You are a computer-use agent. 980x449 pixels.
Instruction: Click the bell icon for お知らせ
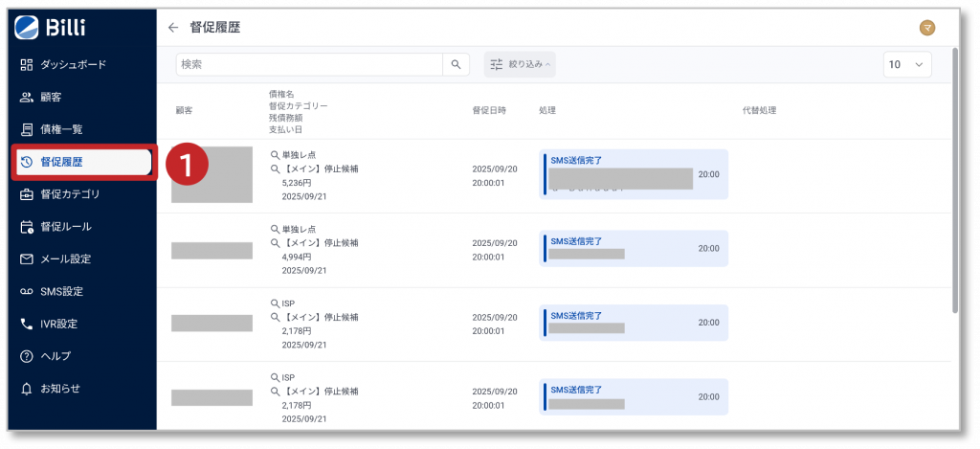(27, 388)
